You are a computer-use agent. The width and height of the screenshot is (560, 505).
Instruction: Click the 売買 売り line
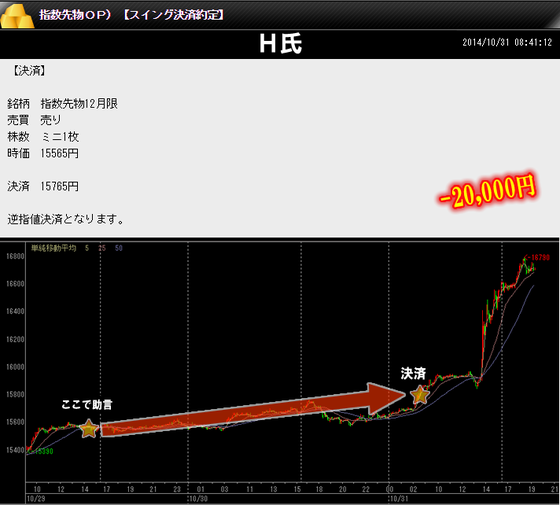tap(34, 120)
